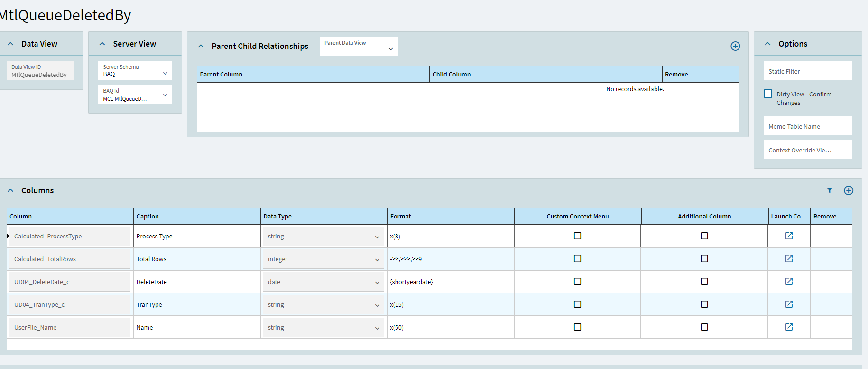Check Additional Column for Process Type row
868x369 pixels.
(704, 236)
